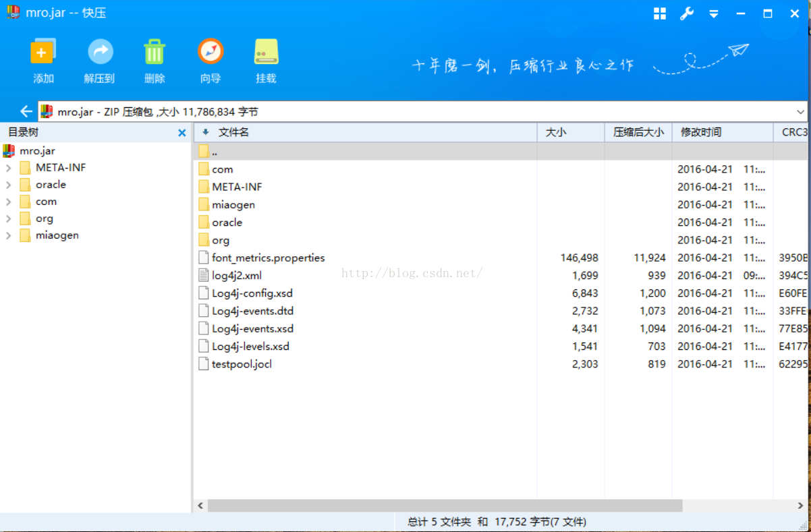The width and height of the screenshot is (811, 532).
Task: Select the com folder in the file list
Action: pyautogui.click(x=501, y=169)
